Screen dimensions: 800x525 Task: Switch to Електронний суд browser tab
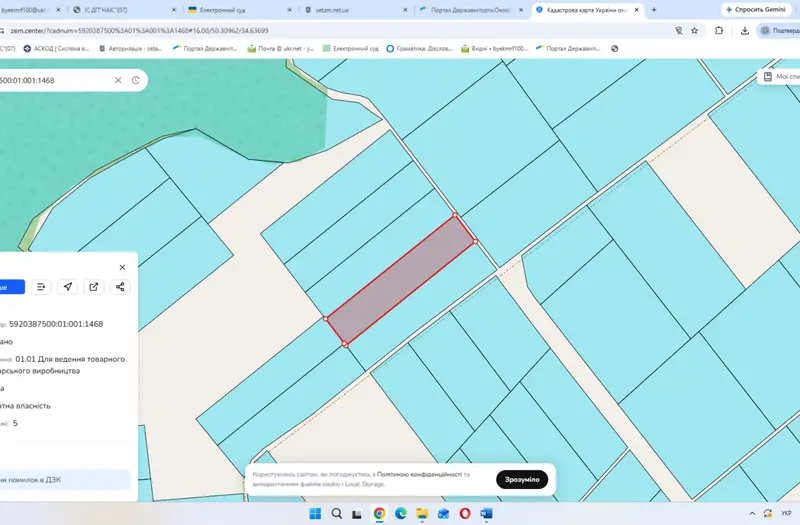coord(240,10)
